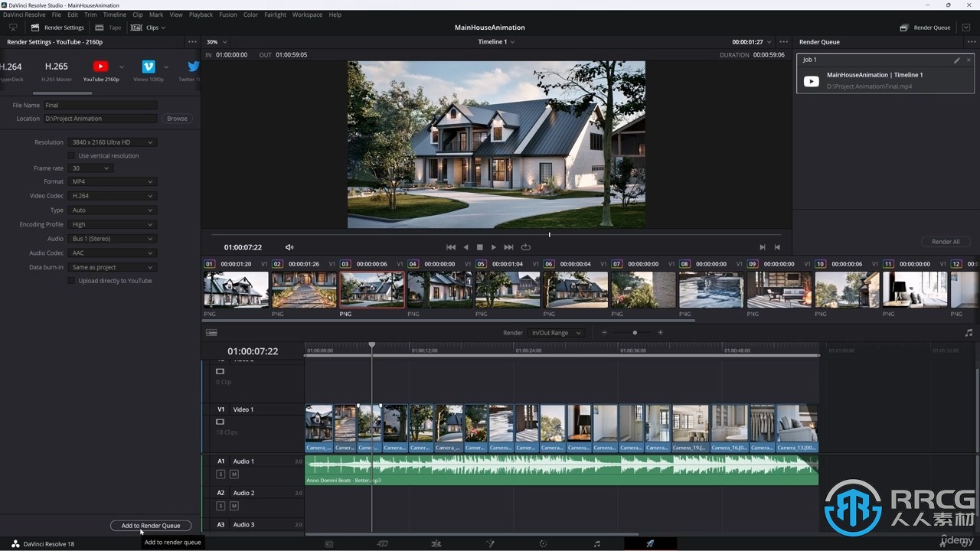This screenshot has height=551, width=980.
Task: Stop playback
Action: point(480,247)
